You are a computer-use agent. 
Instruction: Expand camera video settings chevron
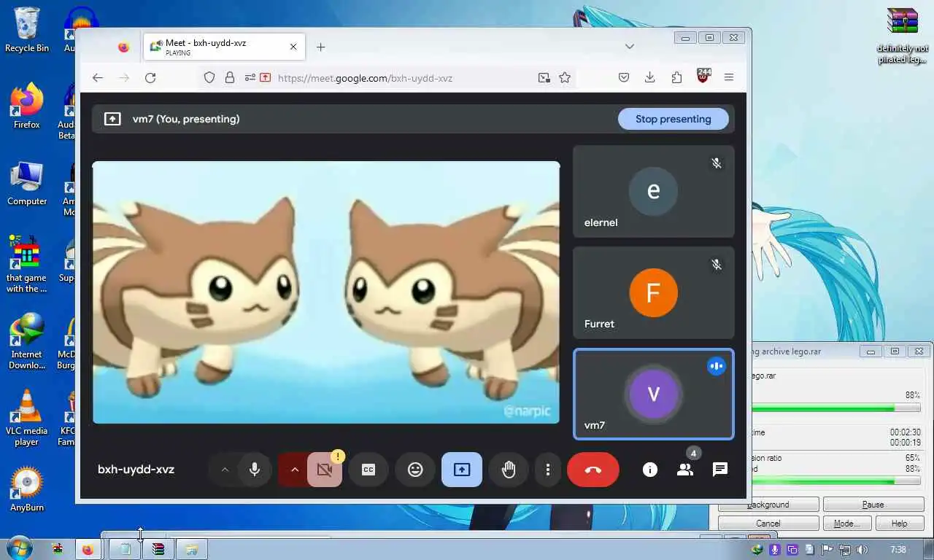294,470
